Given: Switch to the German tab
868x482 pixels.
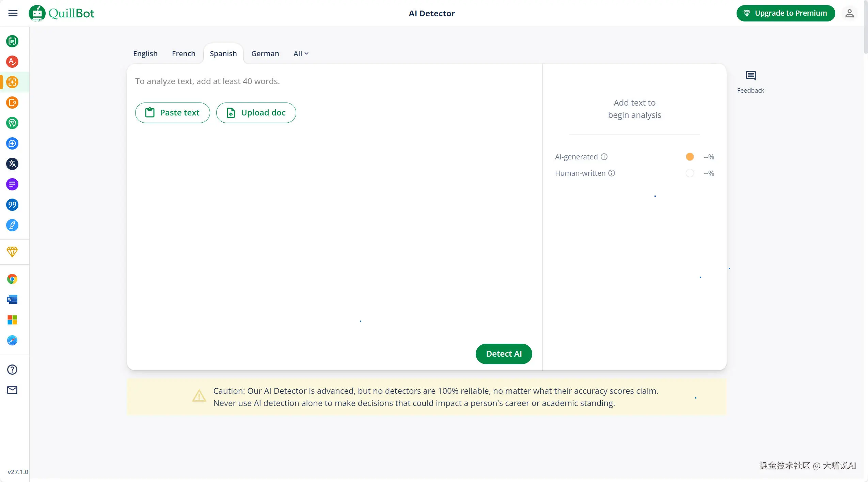Looking at the screenshot, I should 265,53.
